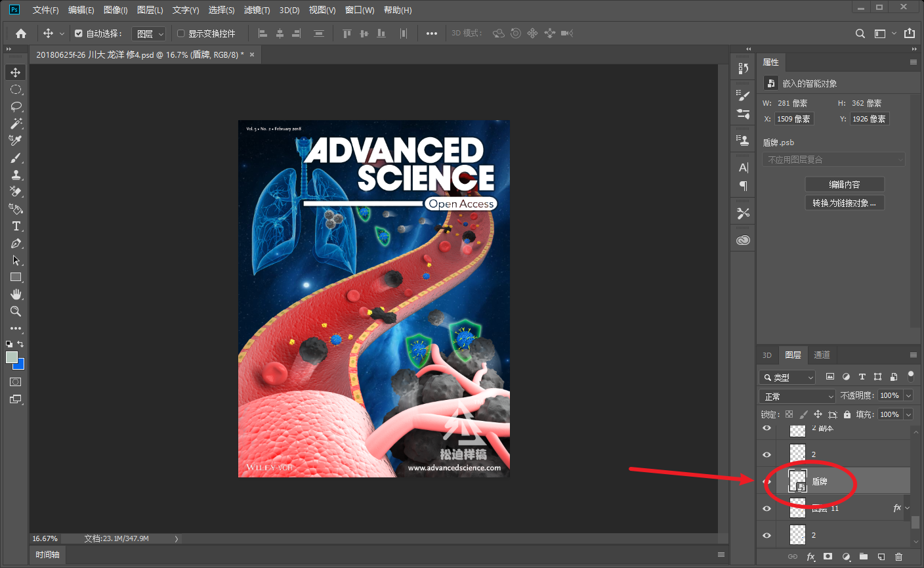Image resolution: width=924 pixels, height=568 pixels.
Task: Open the Move tool preset picker arrow
Action: (x=62, y=33)
